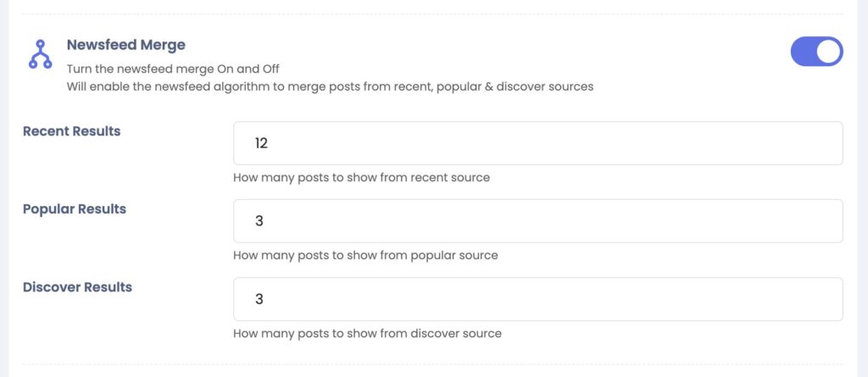This screenshot has width=868, height=377.
Task: Click the Recent Results label
Action: 71,131
